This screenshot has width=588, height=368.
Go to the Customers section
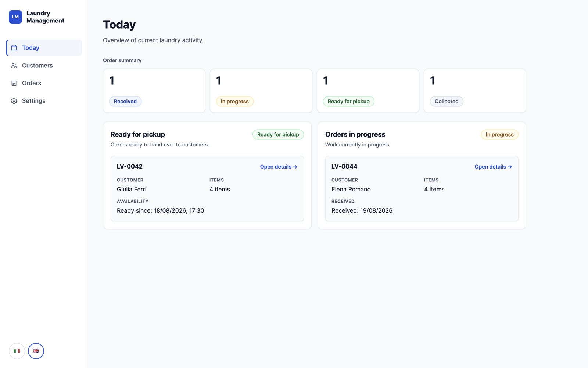point(44,66)
